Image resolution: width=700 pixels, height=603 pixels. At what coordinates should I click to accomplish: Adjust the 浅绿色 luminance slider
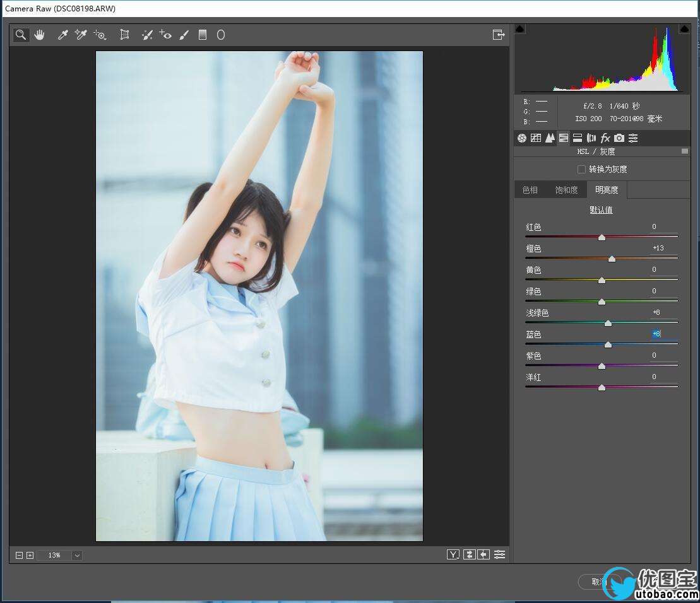point(608,323)
